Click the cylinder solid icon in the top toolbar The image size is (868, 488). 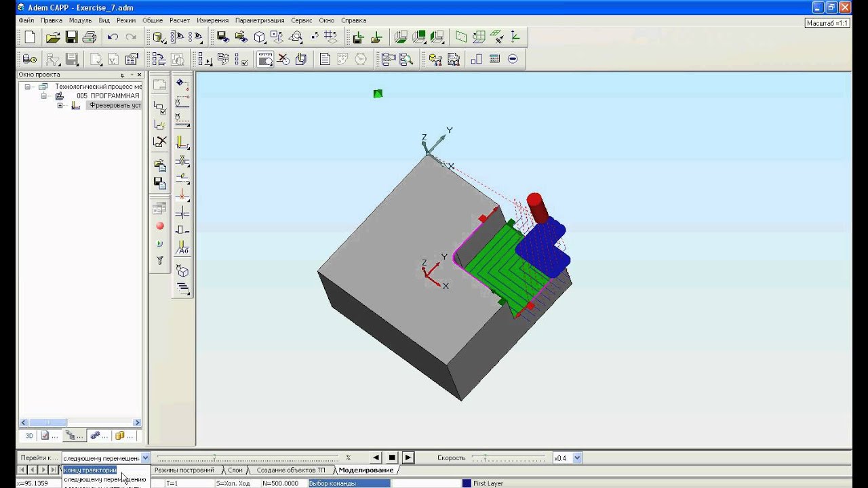pyautogui.click(x=158, y=37)
